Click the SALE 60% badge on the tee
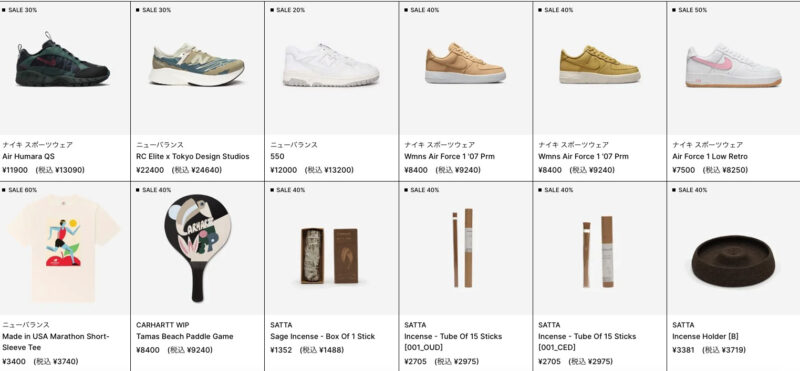Viewport: 800px width, 371px height. tap(20, 190)
